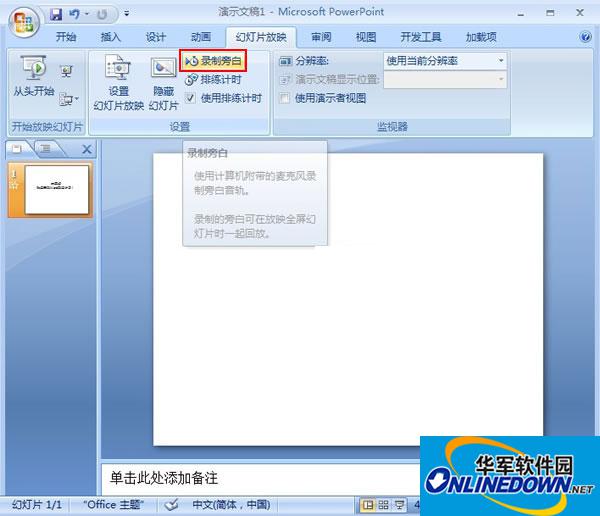Expand the undo history dropdown arrow

tap(87, 15)
